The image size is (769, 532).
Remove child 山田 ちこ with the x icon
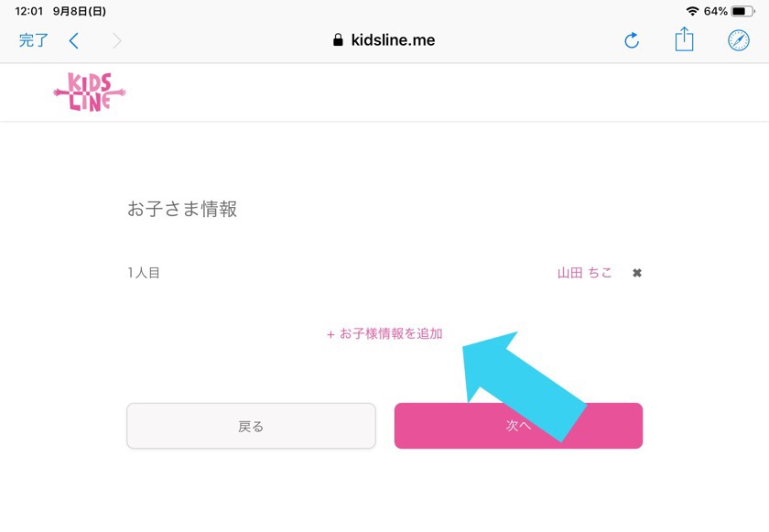point(637,273)
